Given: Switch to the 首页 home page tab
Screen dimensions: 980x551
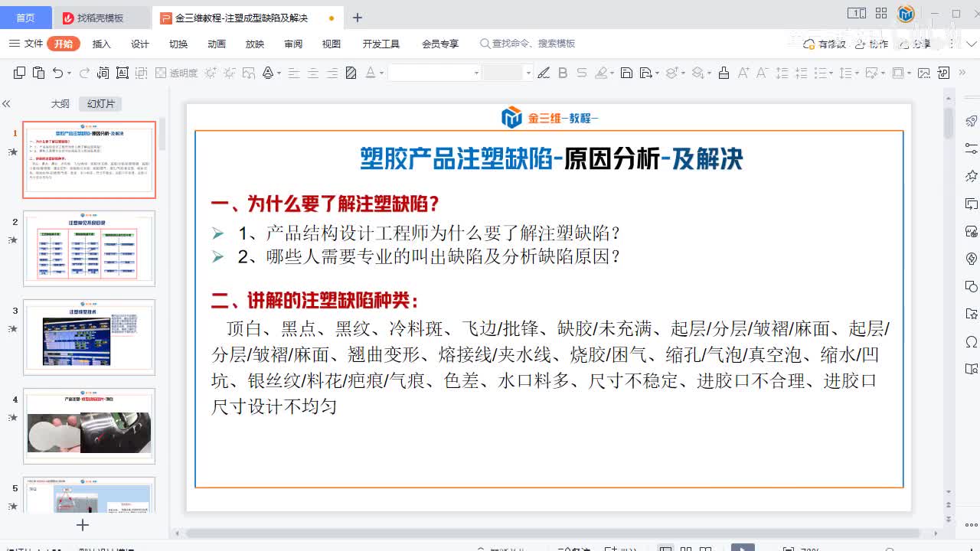Looking at the screenshot, I should click(x=25, y=18).
